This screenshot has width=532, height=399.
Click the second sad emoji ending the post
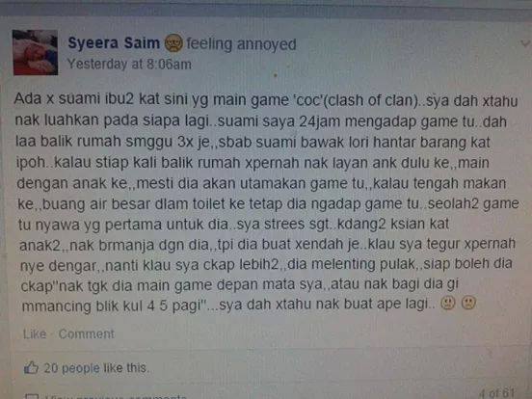coord(469,303)
